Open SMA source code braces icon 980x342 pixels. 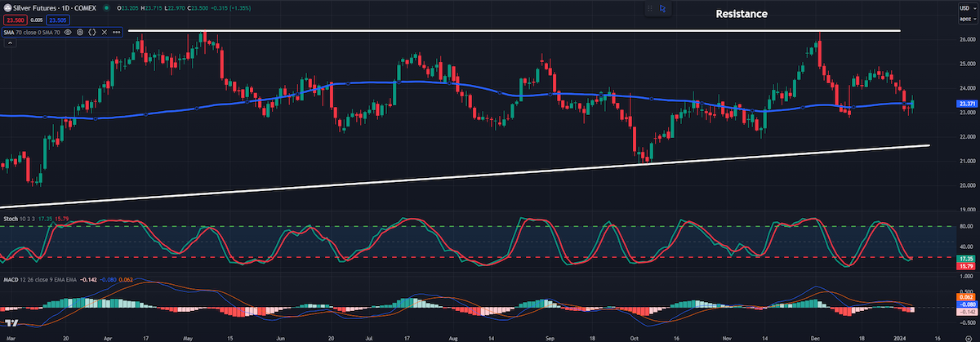(92, 32)
